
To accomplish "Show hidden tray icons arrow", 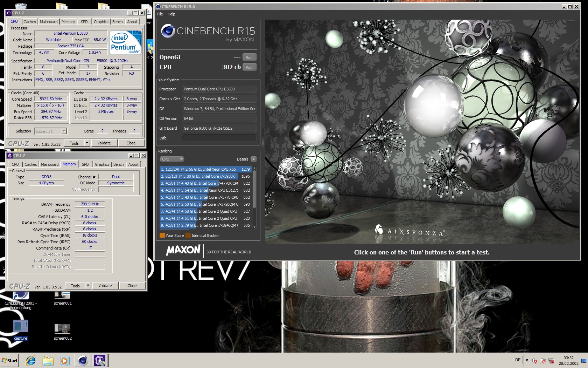I will pos(527,360).
